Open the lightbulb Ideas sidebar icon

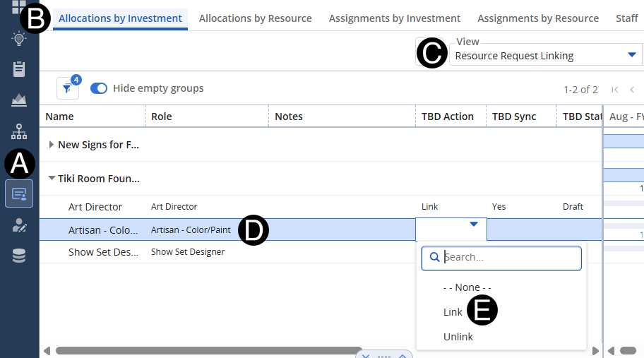point(19,39)
